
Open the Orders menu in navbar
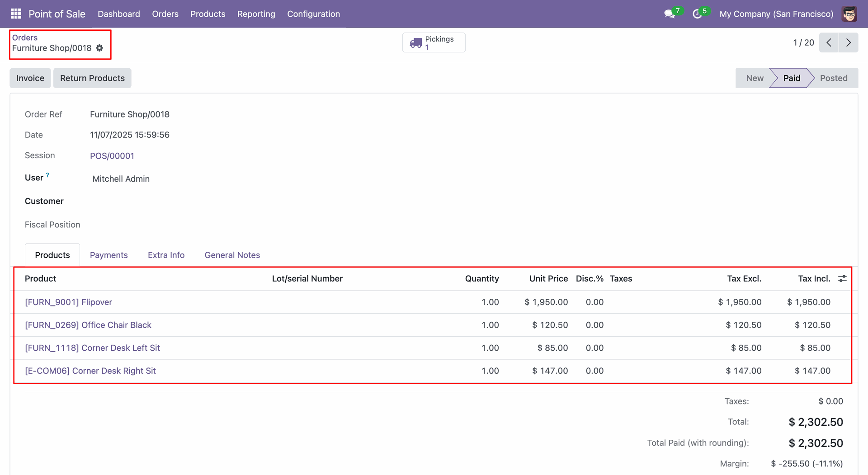pos(165,14)
